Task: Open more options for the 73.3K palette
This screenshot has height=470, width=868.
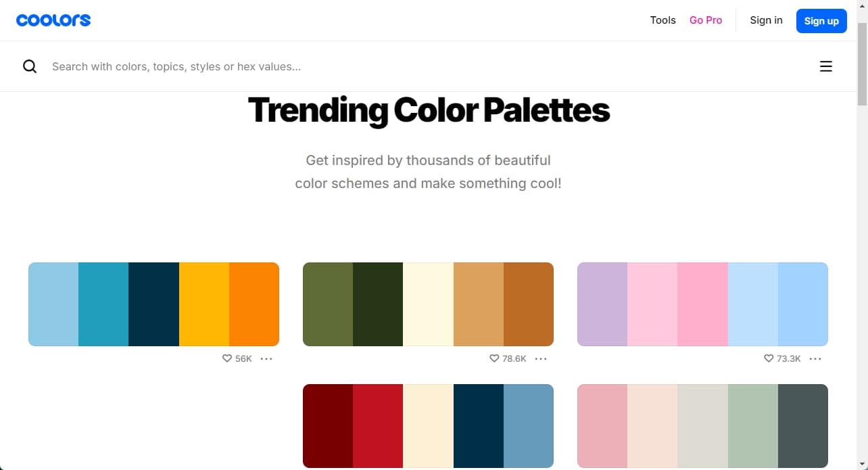Action: click(815, 358)
